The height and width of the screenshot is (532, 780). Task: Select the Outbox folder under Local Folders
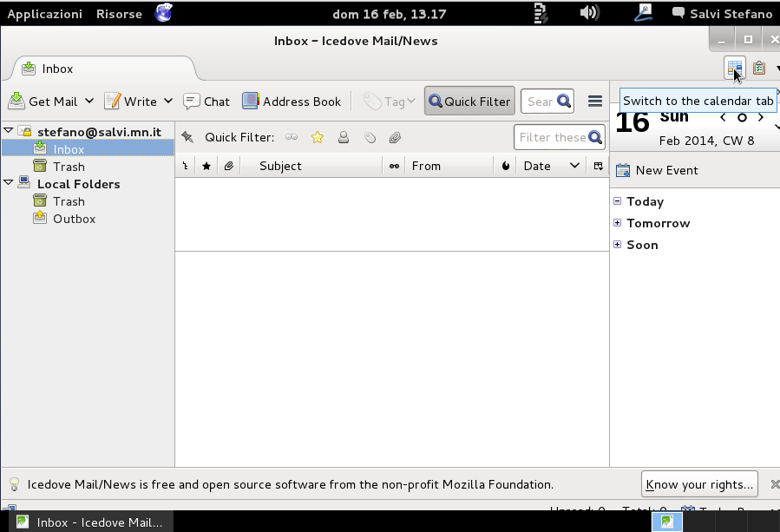click(74, 219)
